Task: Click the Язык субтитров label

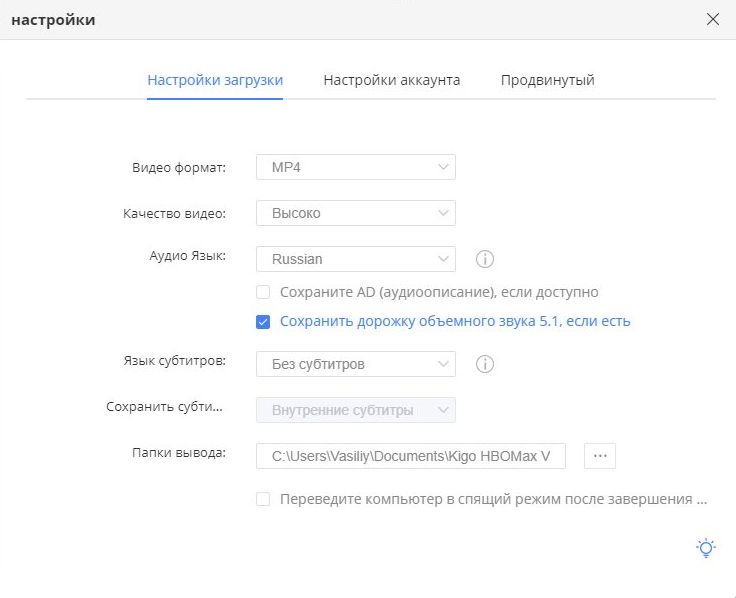Action: point(175,360)
